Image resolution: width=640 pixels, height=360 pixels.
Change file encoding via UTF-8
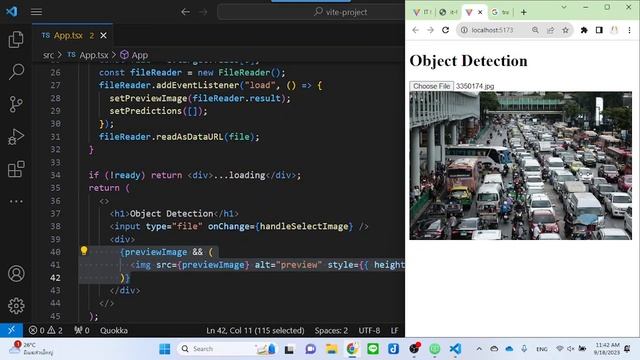(x=369, y=330)
